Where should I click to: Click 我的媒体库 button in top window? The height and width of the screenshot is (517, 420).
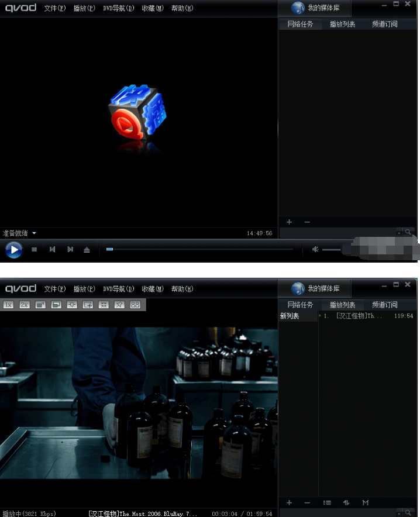pyautogui.click(x=315, y=8)
